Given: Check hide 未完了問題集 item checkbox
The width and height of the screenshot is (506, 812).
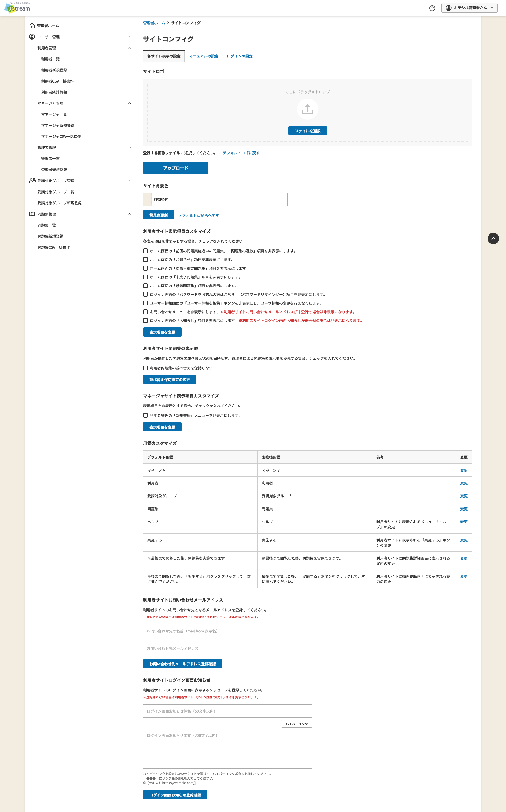Looking at the screenshot, I should pos(145,277).
